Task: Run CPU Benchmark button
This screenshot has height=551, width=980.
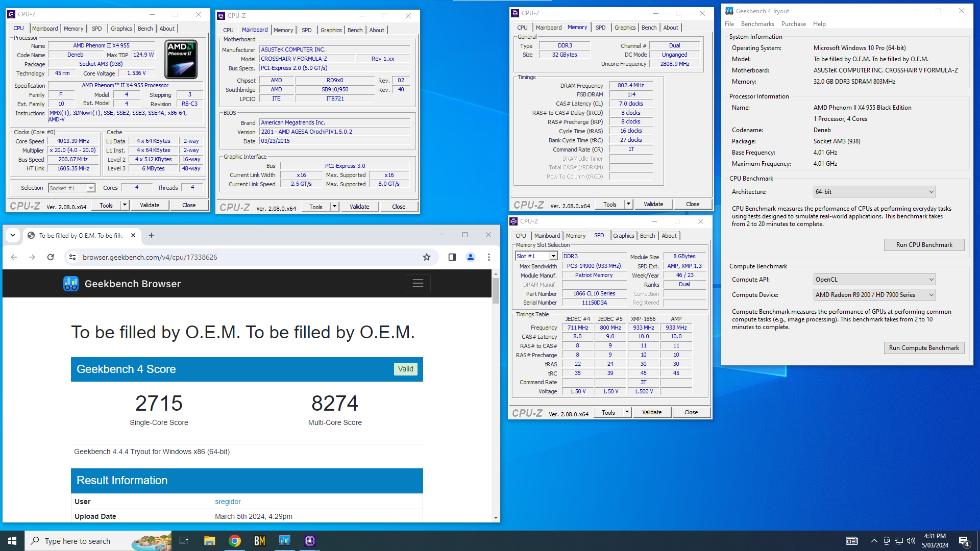Action: [x=924, y=245]
